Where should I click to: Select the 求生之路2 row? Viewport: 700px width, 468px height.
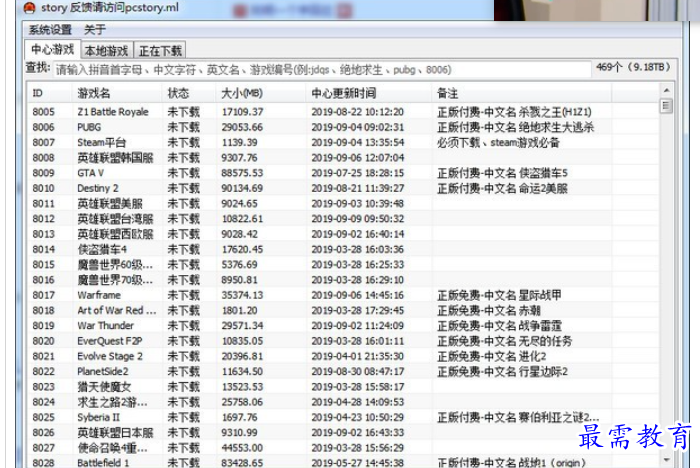(343, 402)
